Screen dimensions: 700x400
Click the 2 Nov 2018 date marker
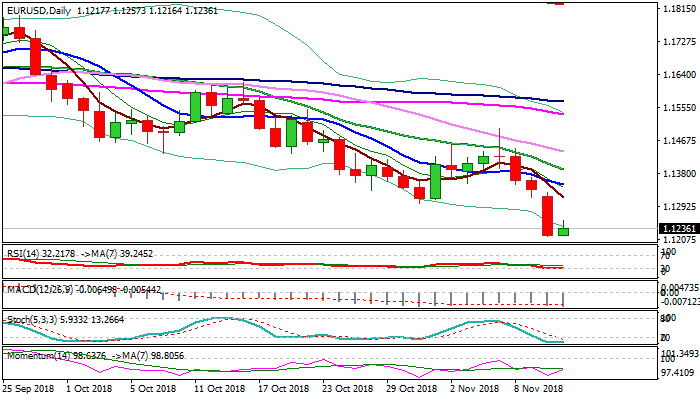click(475, 388)
